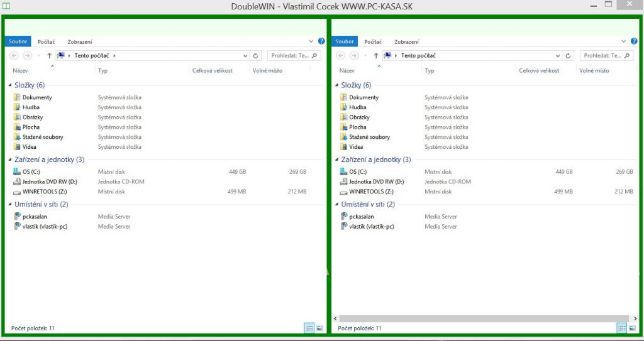This screenshot has height=341, width=644.
Task: Open Hudba folder icon in right pane
Action: point(344,107)
